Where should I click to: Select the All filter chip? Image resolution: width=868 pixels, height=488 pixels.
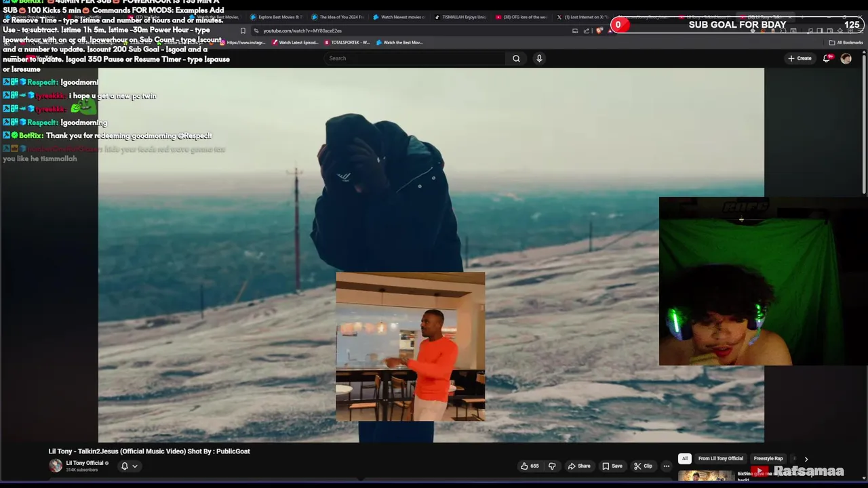point(685,458)
